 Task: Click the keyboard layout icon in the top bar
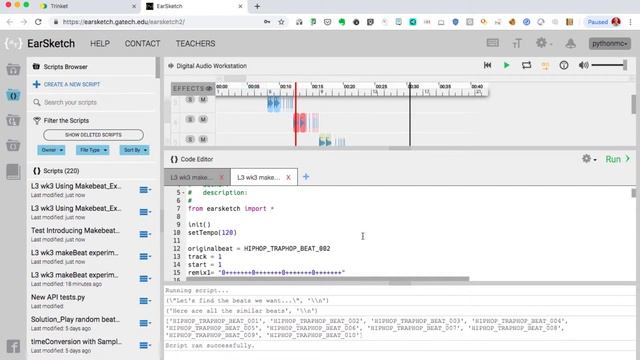tap(493, 43)
